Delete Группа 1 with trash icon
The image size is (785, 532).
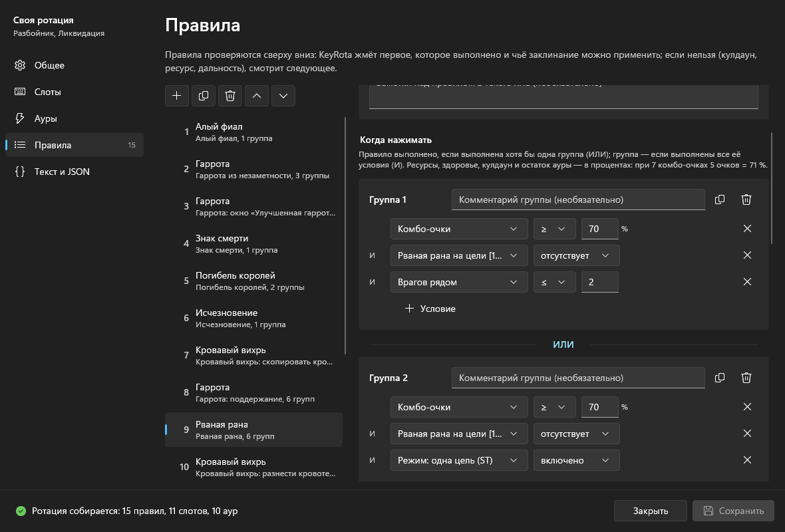pos(746,199)
